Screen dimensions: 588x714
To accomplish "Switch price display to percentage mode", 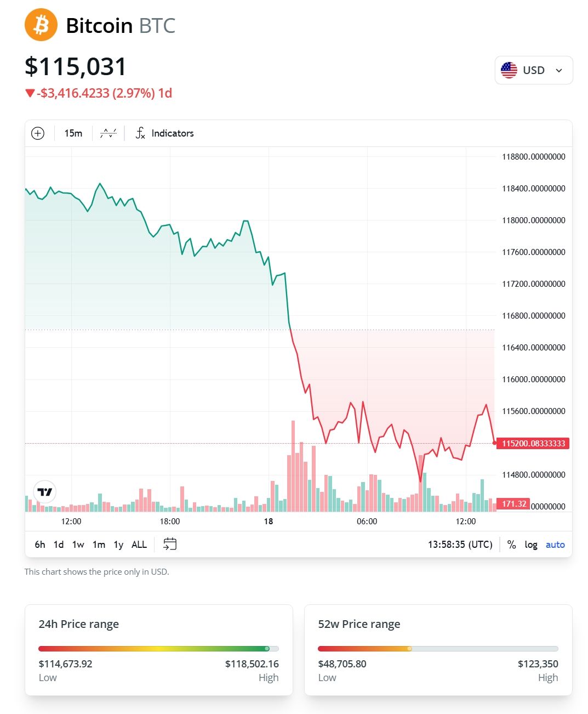I will click(x=512, y=544).
